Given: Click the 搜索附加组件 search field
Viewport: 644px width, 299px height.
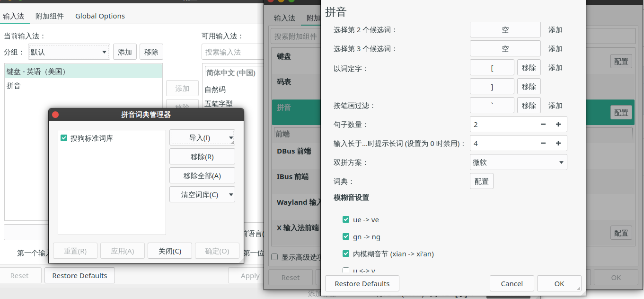Looking at the screenshot, I should [x=293, y=36].
